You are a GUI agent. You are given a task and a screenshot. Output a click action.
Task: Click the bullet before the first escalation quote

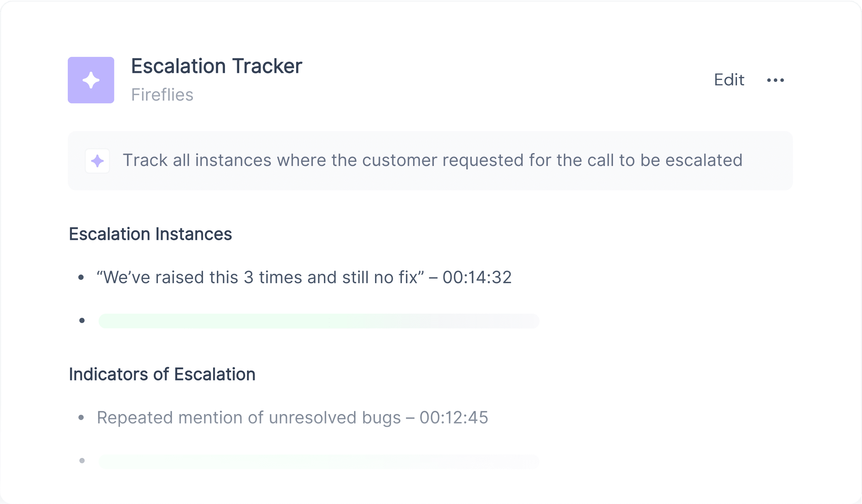pos(81,277)
